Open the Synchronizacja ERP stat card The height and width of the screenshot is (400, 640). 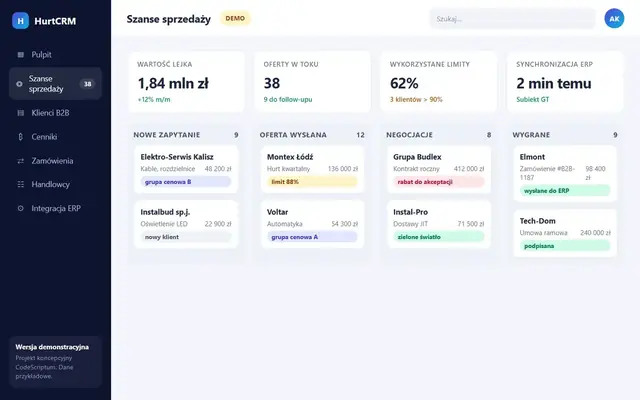(565, 82)
